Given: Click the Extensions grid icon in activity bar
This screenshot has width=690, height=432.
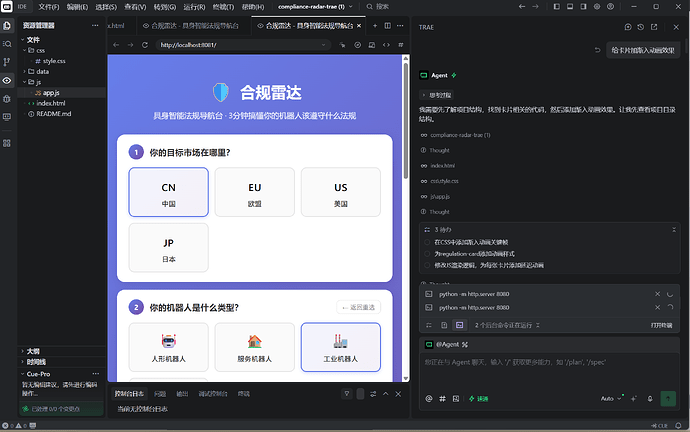Looking at the screenshot, I should [7, 143].
